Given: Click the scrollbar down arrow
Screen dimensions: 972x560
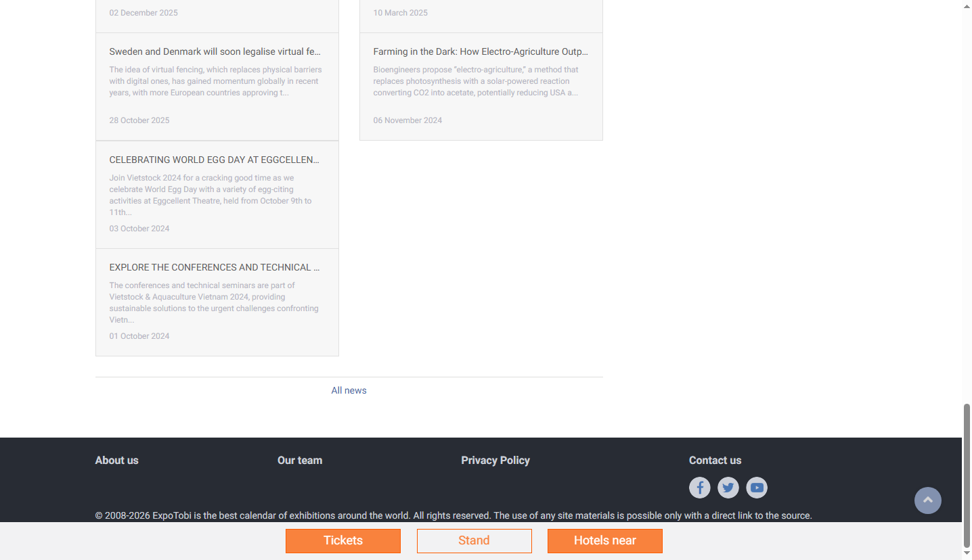Looking at the screenshot, I should pyautogui.click(x=967, y=554).
